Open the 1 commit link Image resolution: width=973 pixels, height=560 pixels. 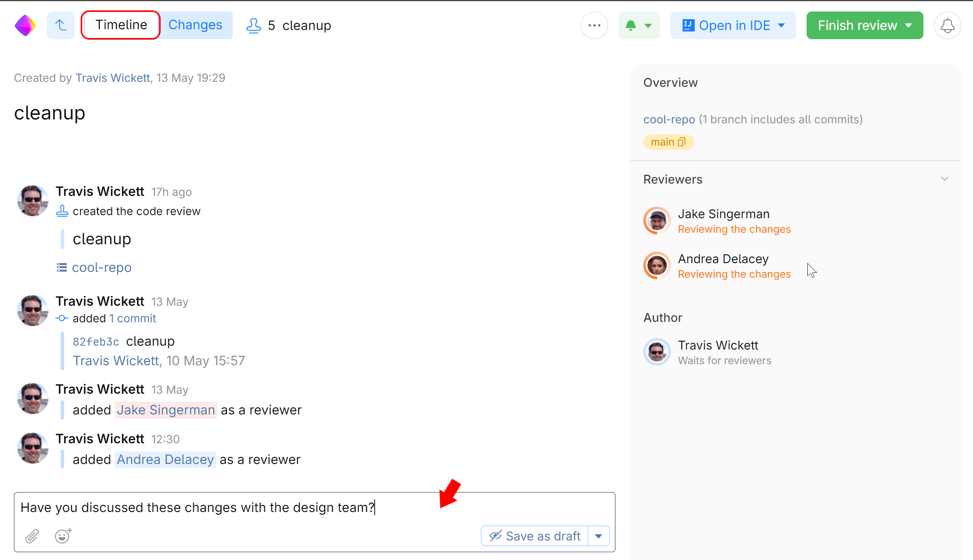click(132, 318)
